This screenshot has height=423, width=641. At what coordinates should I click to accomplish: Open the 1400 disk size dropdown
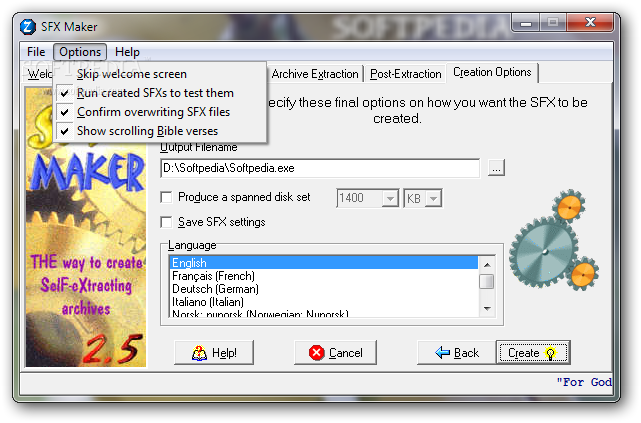[x=390, y=199]
